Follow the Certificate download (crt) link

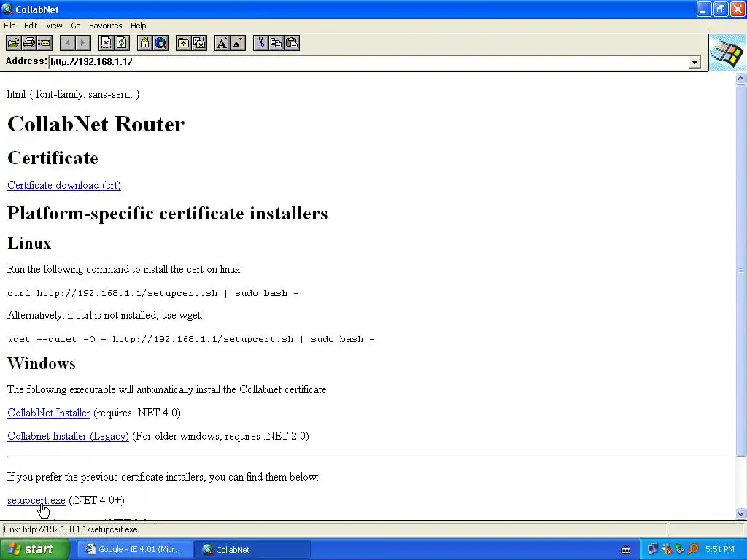(64, 185)
